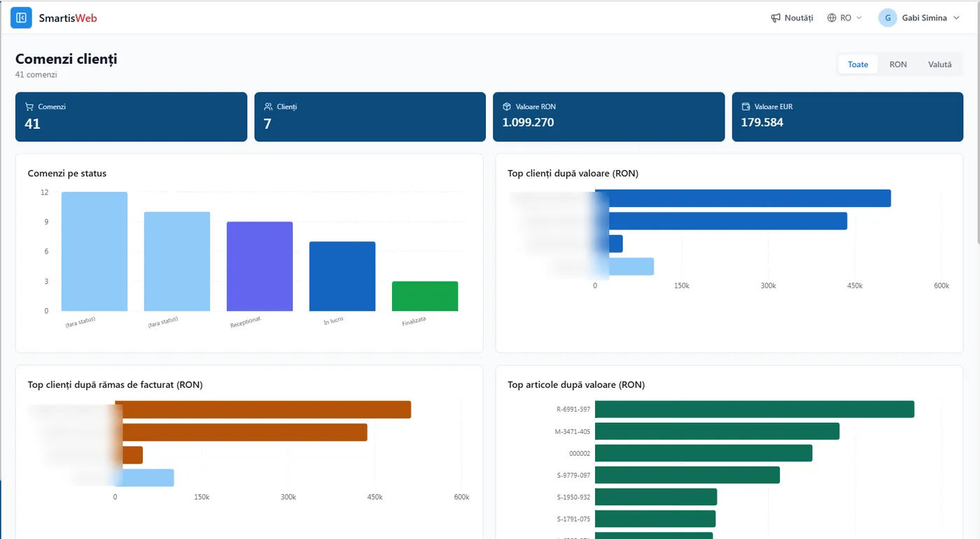Open the RO language dropdown
The width and height of the screenshot is (980, 539).
coord(845,18)
